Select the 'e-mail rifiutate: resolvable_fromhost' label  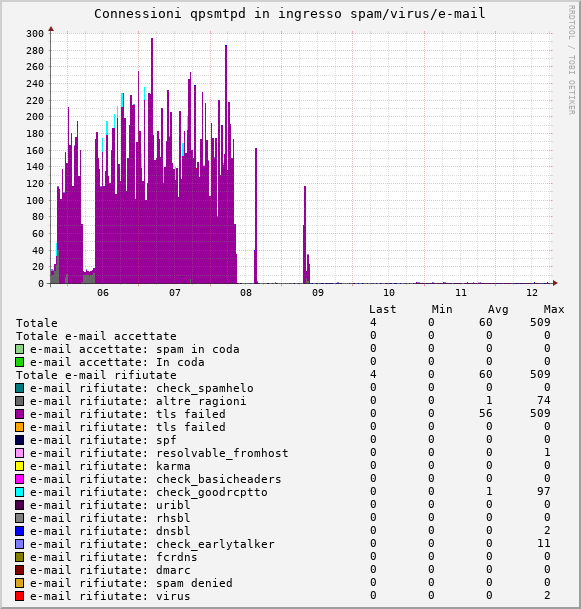pyautogui.click(x=159, y=453)
